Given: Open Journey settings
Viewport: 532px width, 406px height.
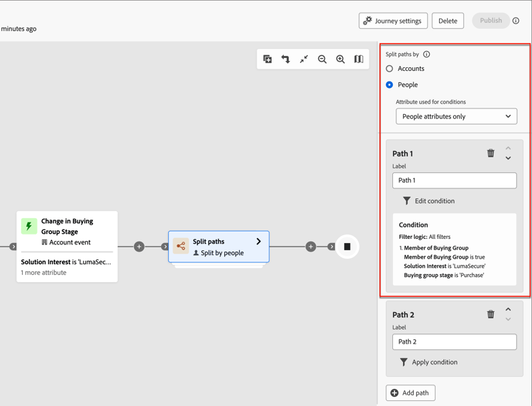Looking at the screenshot, I should (393, 21).
